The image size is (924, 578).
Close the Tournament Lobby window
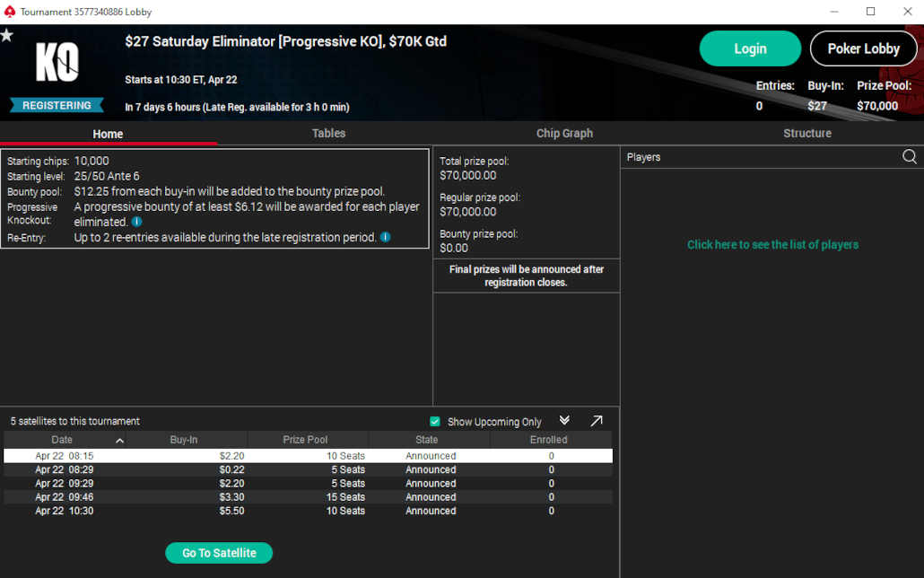tap(908, 11)
